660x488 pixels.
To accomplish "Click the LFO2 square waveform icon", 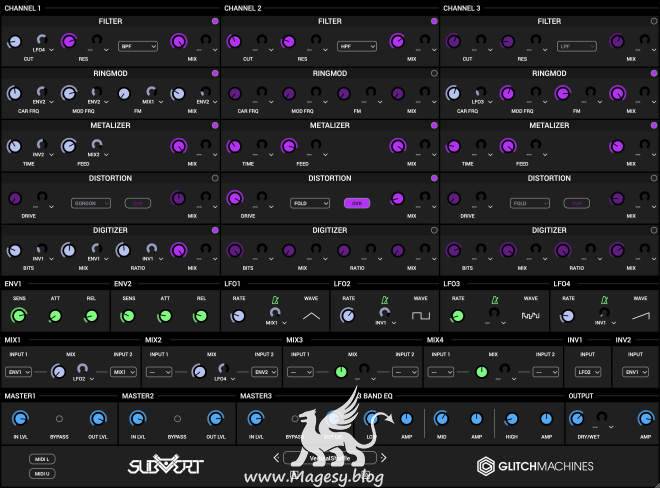I will click(420, 316).
